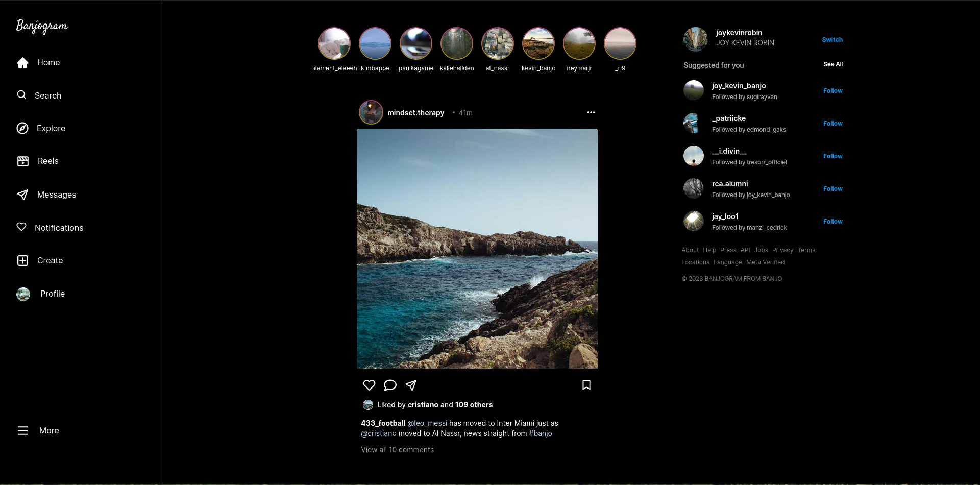
Task: Open the Privacy footer link
Action: click(783, 250)
